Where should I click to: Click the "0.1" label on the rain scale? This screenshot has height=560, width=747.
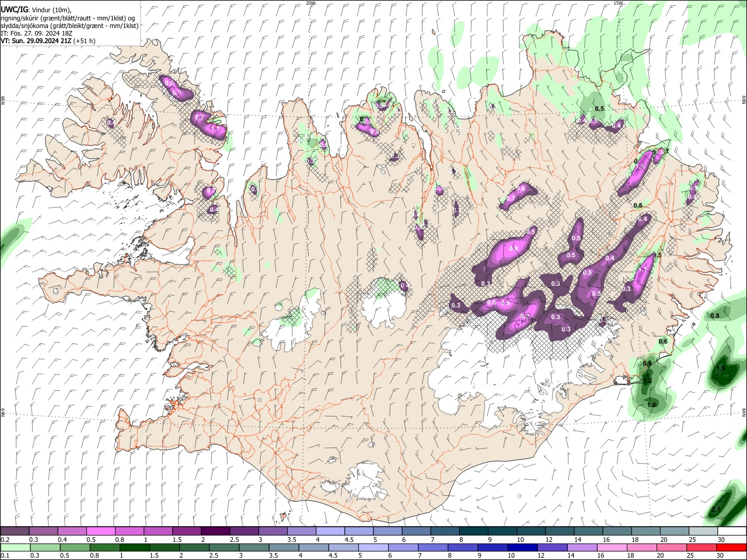[x=5, y=556]
